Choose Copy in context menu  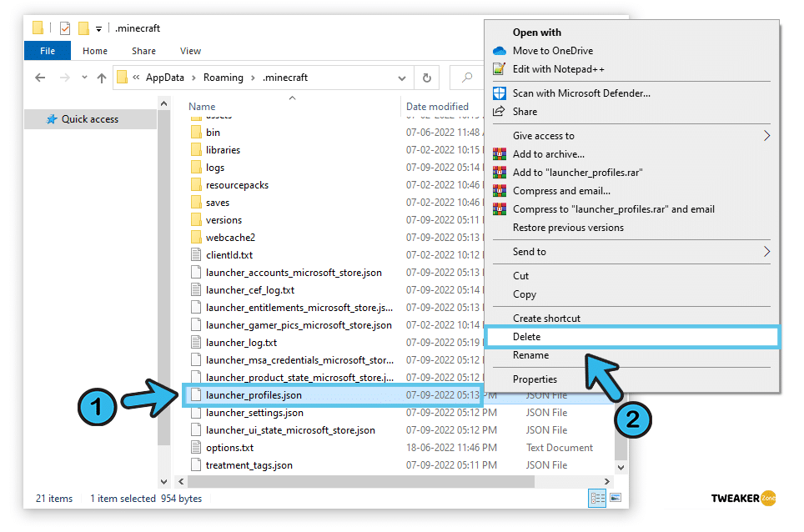[x=525, y=294]
